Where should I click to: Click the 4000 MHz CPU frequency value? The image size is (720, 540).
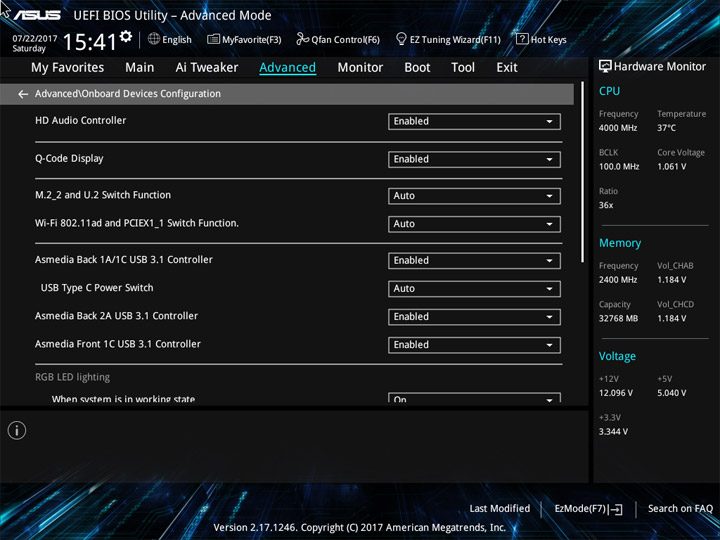click(x=618, y=128)
